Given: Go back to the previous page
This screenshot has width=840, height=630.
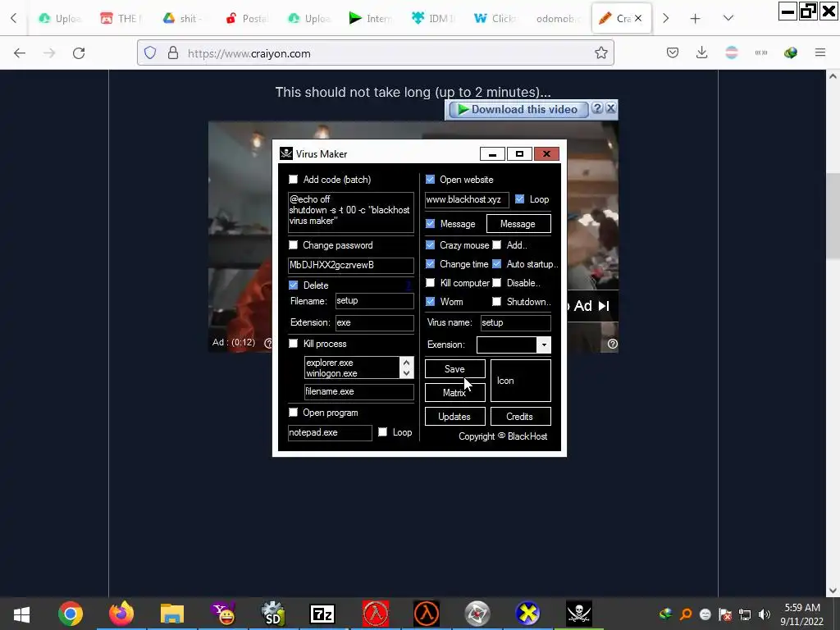Looking at the screenshot, I should pyautogui.click(x=20, y=53).
